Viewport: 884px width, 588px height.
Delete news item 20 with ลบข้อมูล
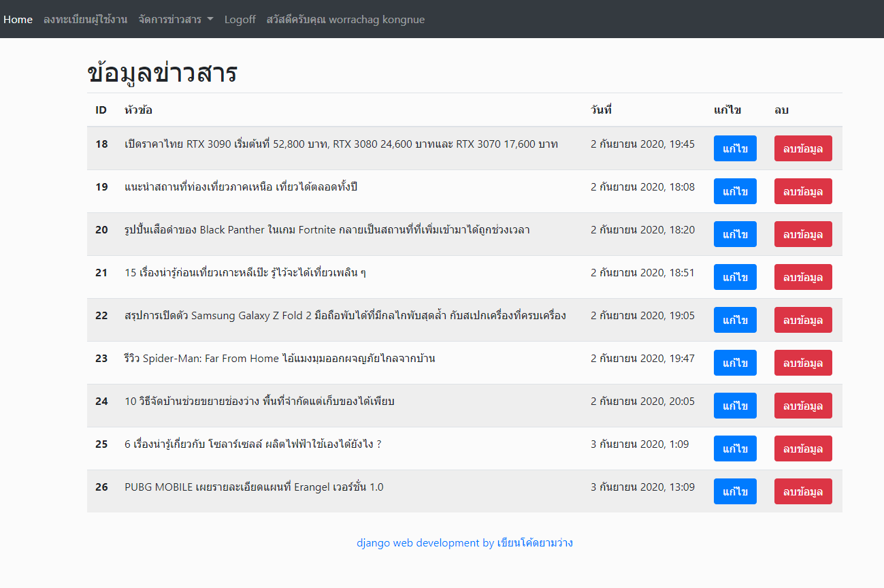803,234
